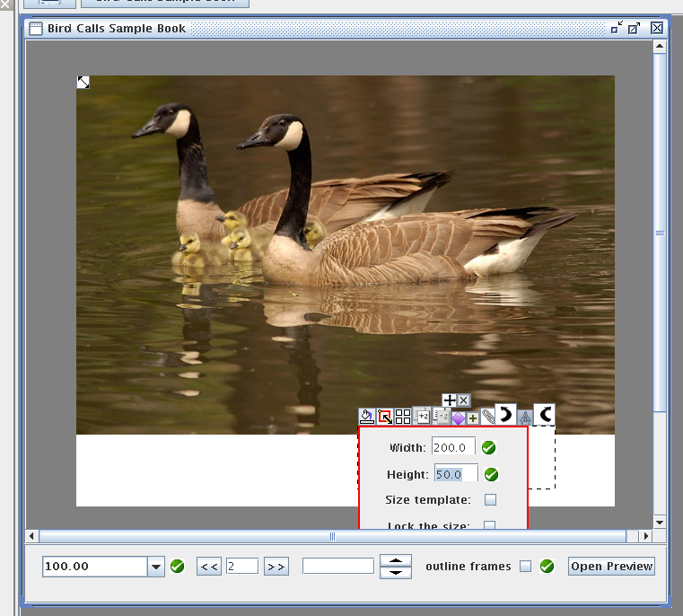The height and width of the screenshot is (616, 683).
Task: Apply zoom with green check beside 100.00
Action: [x=178, y=567]
